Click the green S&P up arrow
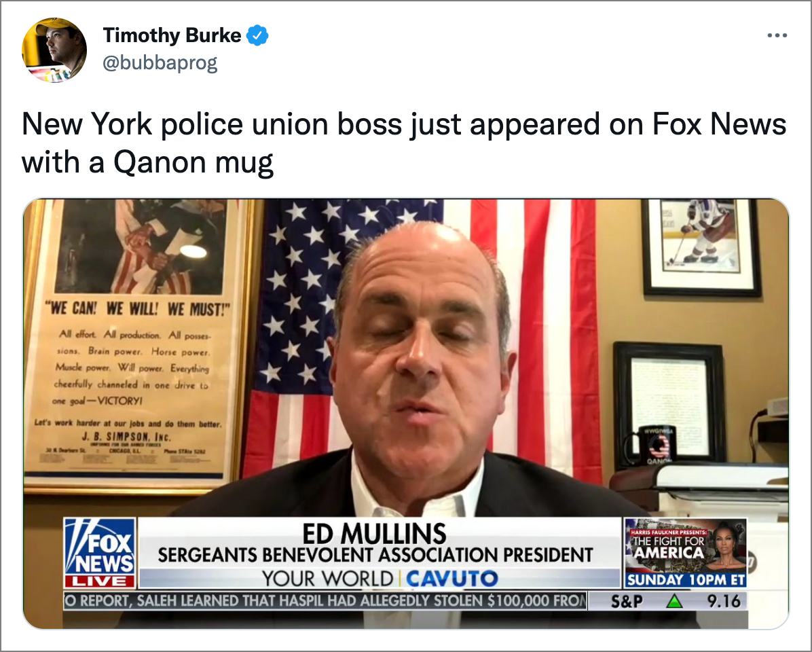 tap(673, 601)
